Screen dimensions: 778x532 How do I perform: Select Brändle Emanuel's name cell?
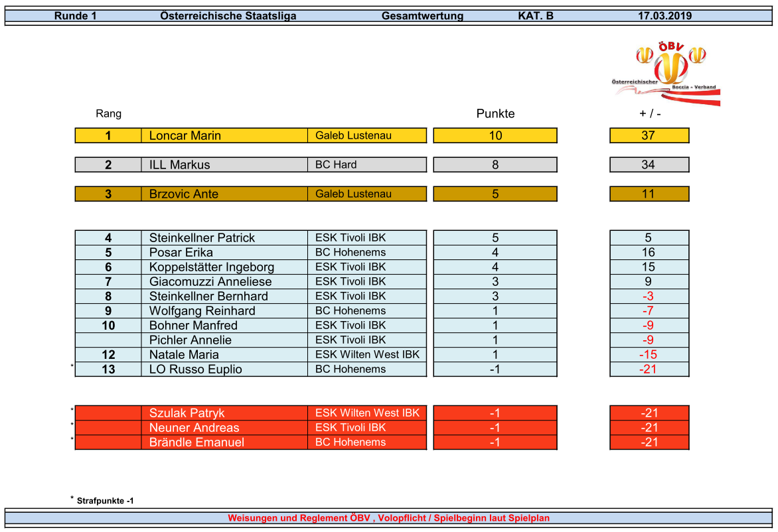pos(196,442)
